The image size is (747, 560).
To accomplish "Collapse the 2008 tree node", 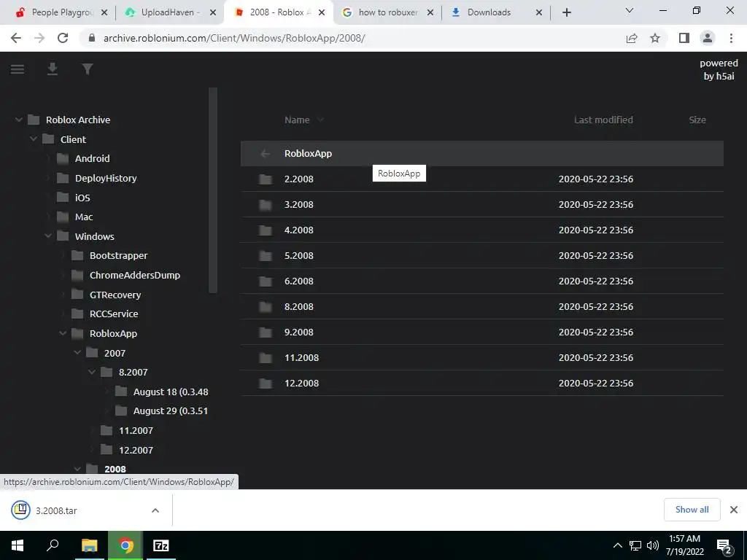I will [77, 469].
